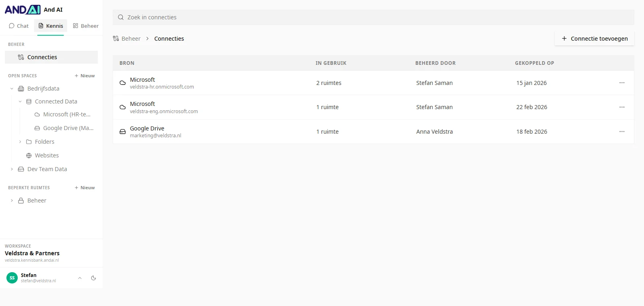Open Websites in the tree
This screenshot has width=644, height=306.
(47, 155)
